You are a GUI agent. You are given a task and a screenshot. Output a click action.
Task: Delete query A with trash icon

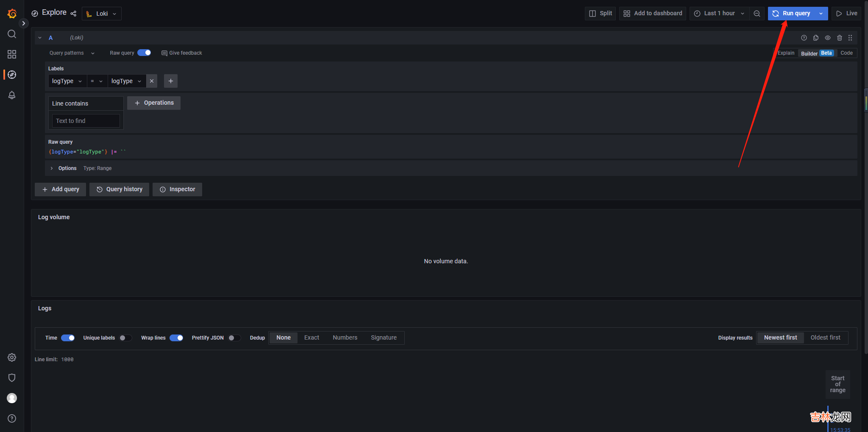click(x=839, y=38)
